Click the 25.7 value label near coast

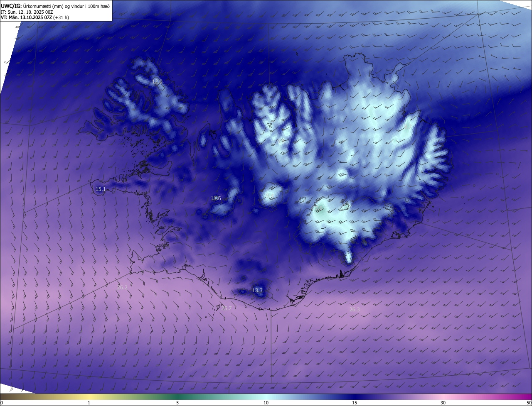[x=227, y=308]
